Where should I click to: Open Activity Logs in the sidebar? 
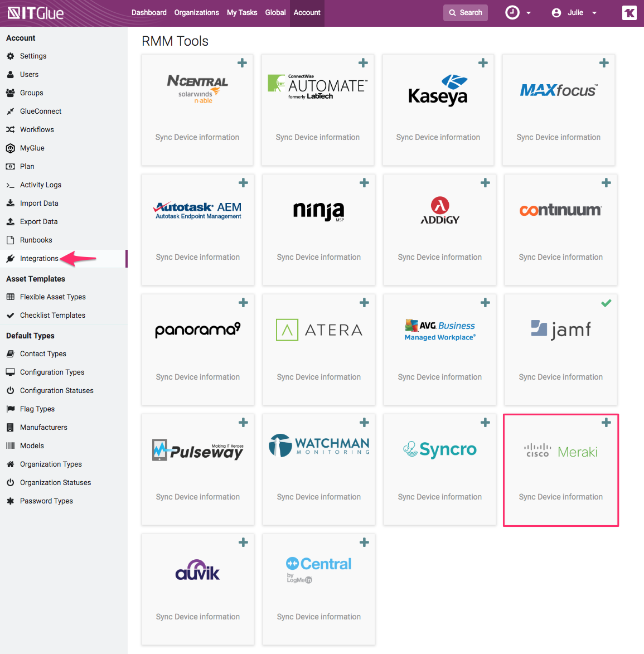click(x=41, y=185)
